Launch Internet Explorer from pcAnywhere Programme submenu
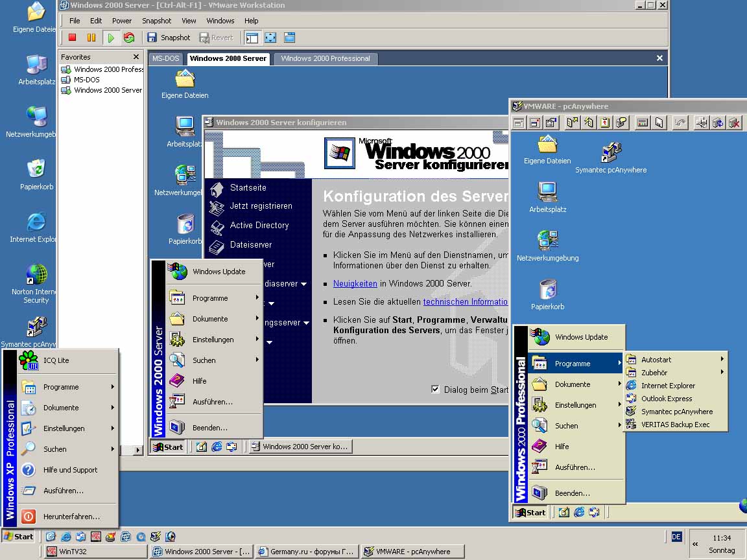 (x=676, y=386)
